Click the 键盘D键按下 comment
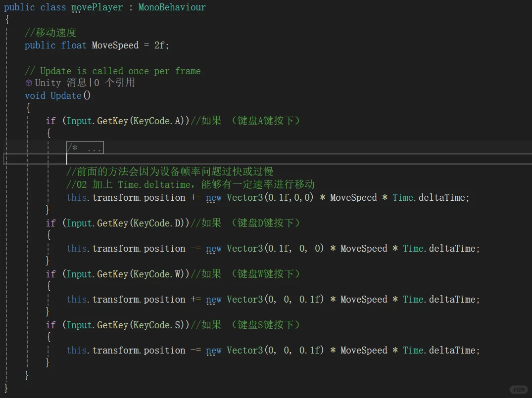532x398 pixels. pyautogui.click(x=265, y=222)
